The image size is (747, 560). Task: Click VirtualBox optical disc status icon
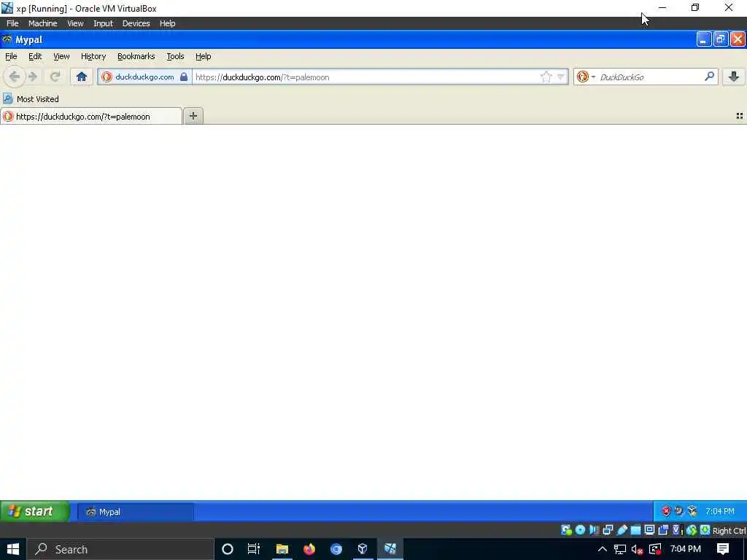click(x=580, y=530)
